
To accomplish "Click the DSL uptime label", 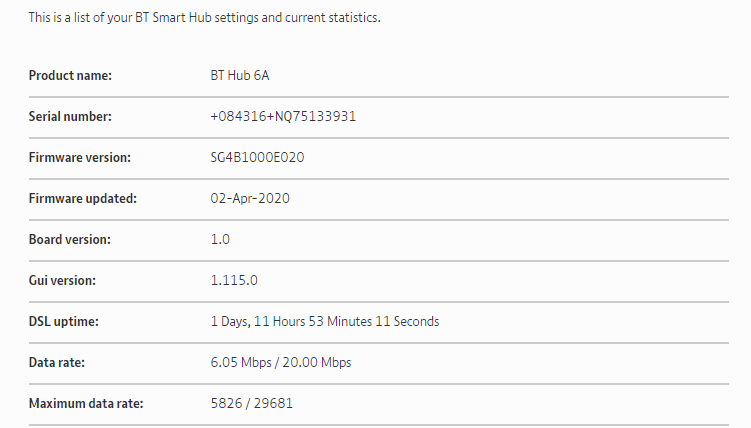I will point(64,321).
